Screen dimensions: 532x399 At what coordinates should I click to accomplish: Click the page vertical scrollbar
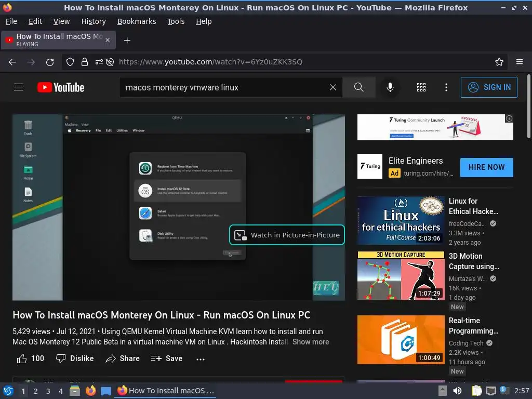point(528,107)
